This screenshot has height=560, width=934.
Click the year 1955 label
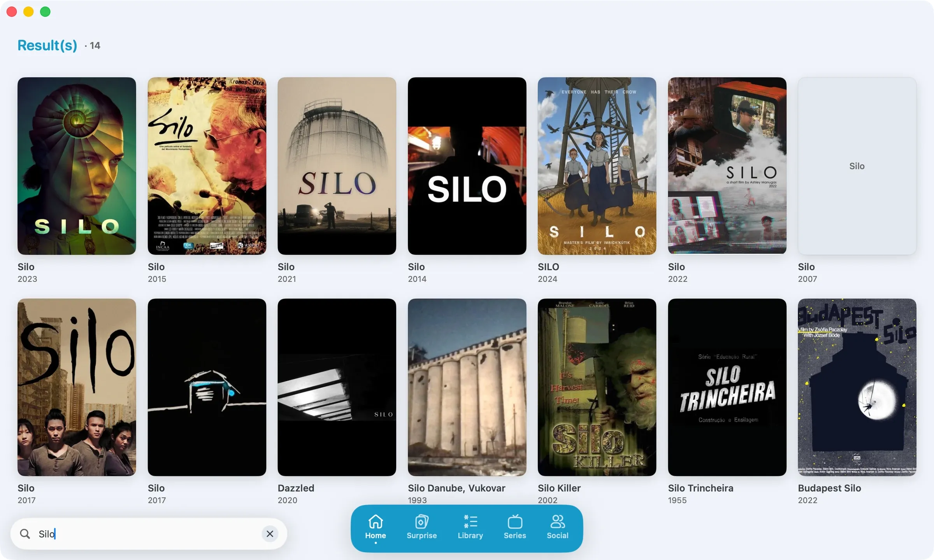[677, 500]
